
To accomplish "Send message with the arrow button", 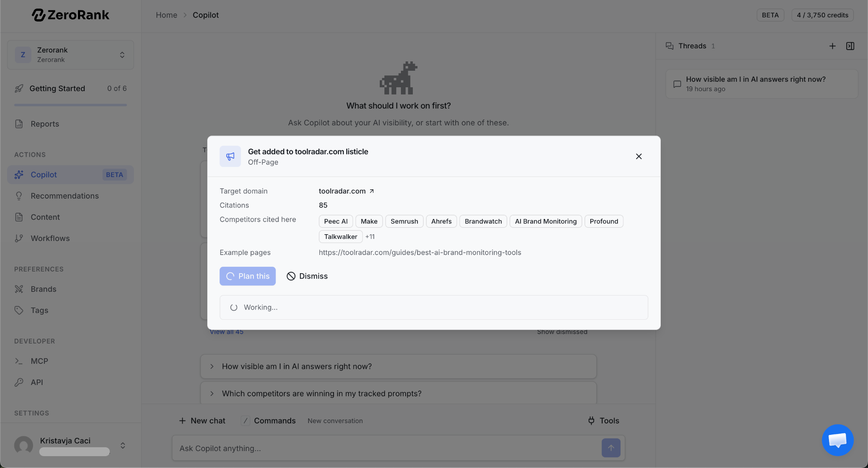I will [611, 448].
